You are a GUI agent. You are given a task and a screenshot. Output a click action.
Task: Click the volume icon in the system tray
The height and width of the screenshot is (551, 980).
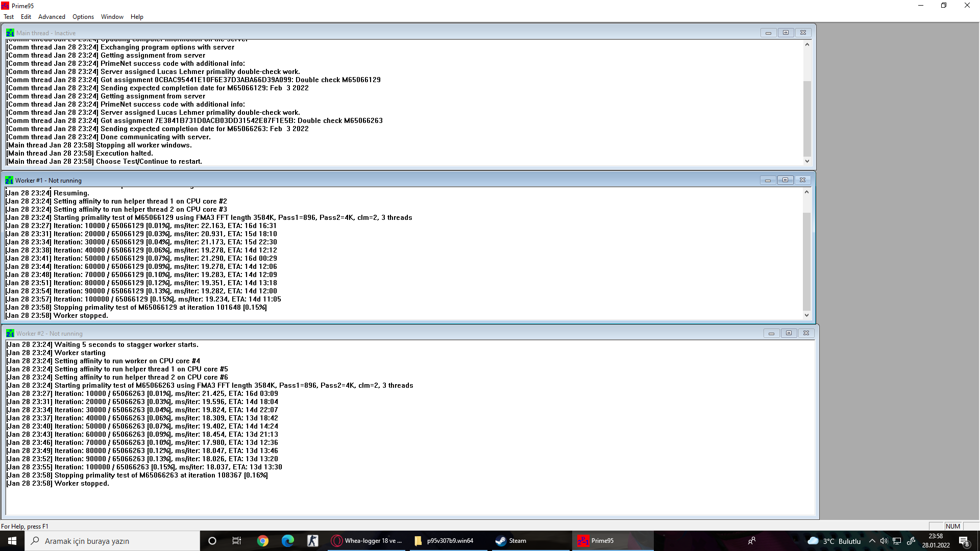[x=884, y=541]
